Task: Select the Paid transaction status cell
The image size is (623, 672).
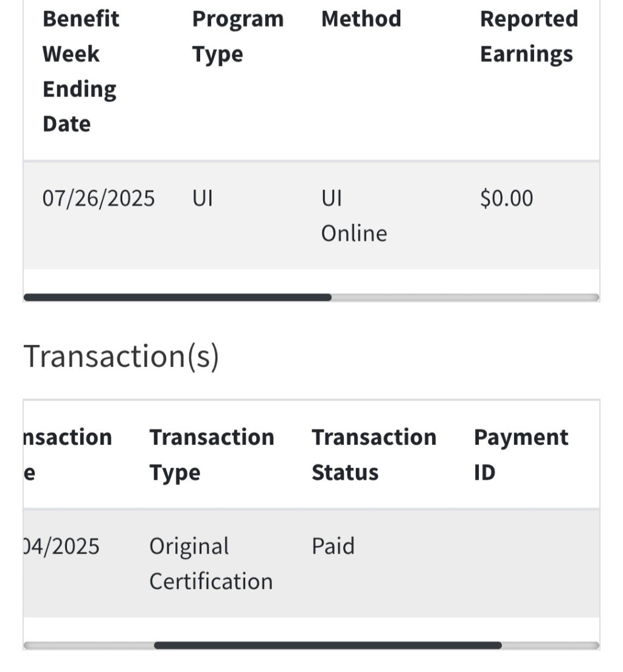Action: click(x=333, y=546)
